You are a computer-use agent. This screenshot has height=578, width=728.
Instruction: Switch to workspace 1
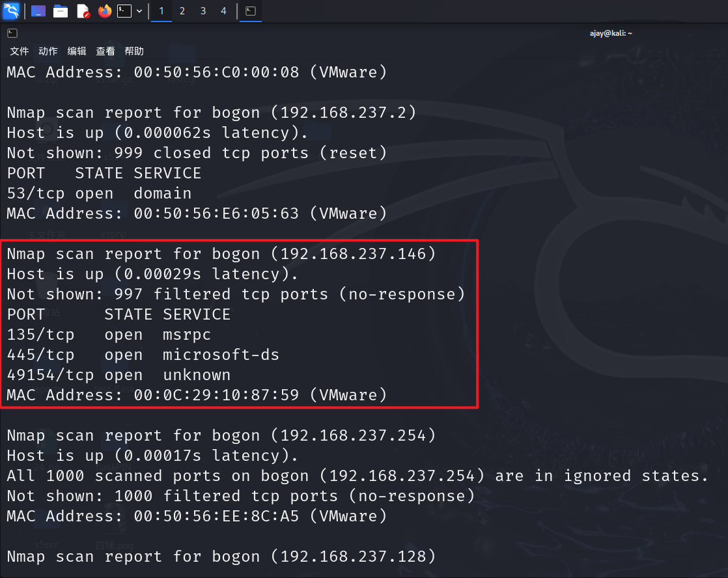point(161,11)
